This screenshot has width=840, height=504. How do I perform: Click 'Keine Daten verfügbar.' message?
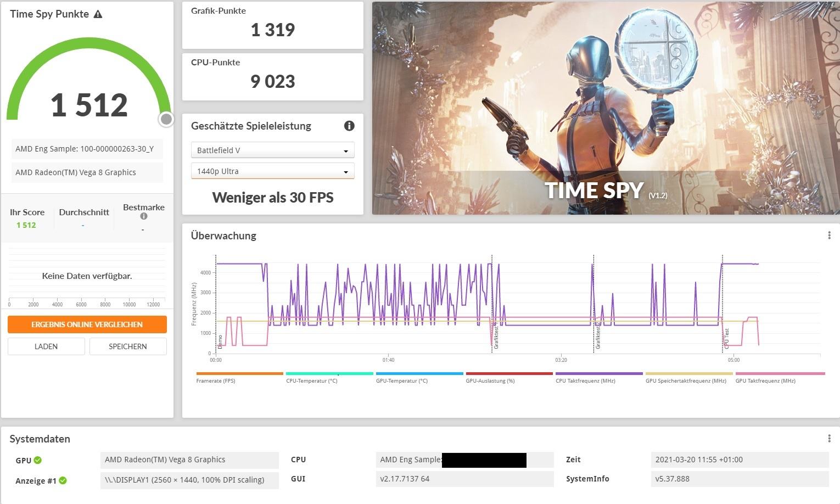(x=87, y=276)
